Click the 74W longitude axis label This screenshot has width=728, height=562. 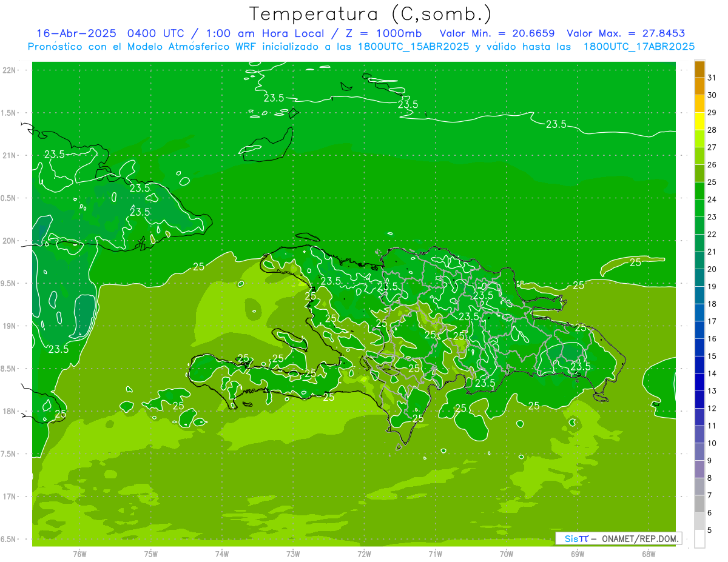221,554
